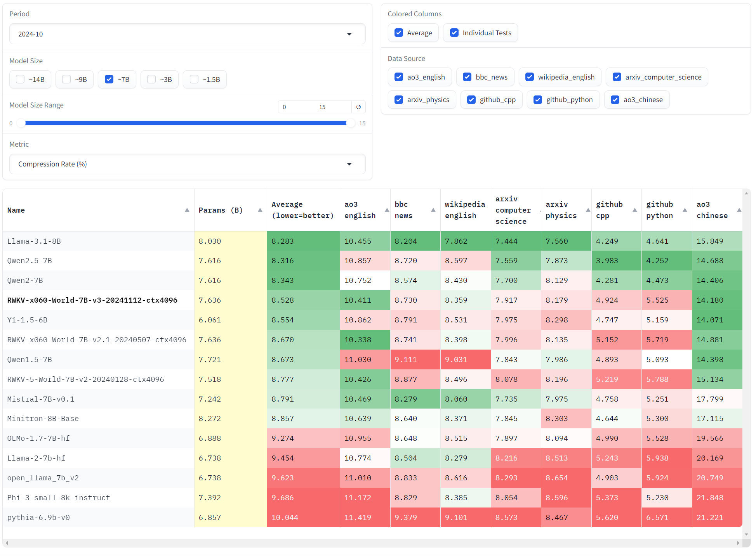The image size is (756, 556).
Task: Reset the model size range
Action: coord(358,107)
